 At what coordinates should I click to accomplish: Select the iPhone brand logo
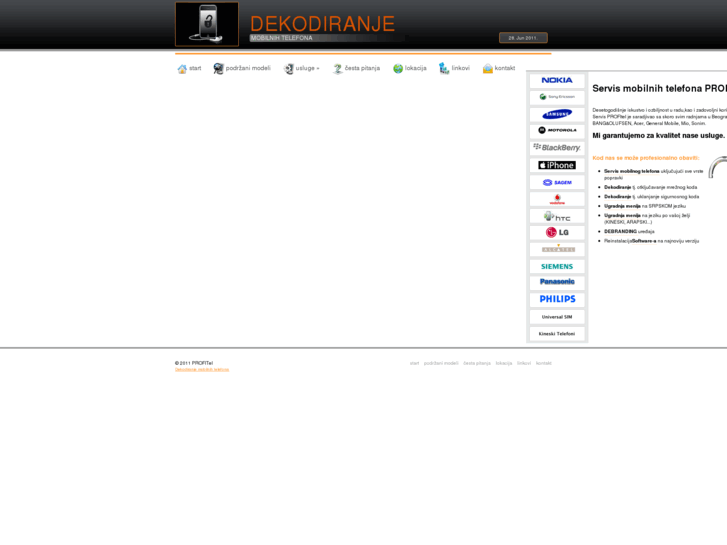(x=557, y=165)
